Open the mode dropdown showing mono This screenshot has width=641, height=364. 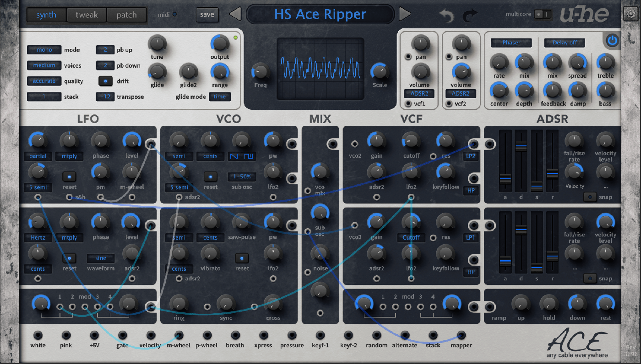click(x=44, y=50)
